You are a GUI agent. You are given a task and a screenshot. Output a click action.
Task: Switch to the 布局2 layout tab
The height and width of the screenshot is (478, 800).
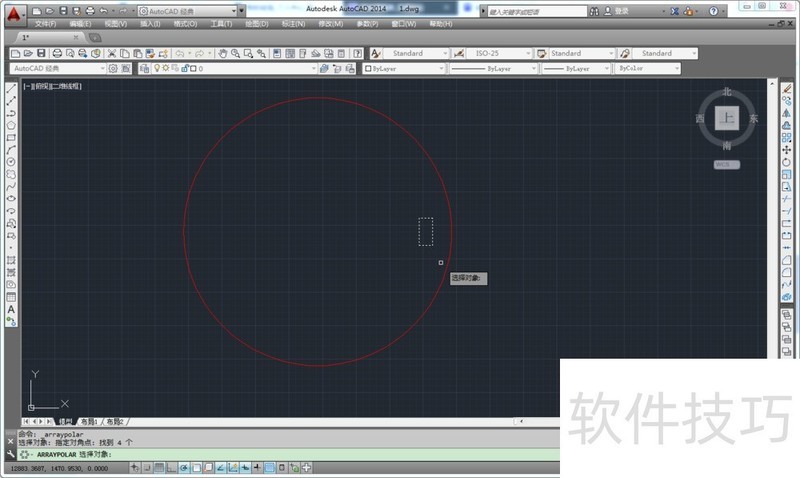(x=115, y=421)
